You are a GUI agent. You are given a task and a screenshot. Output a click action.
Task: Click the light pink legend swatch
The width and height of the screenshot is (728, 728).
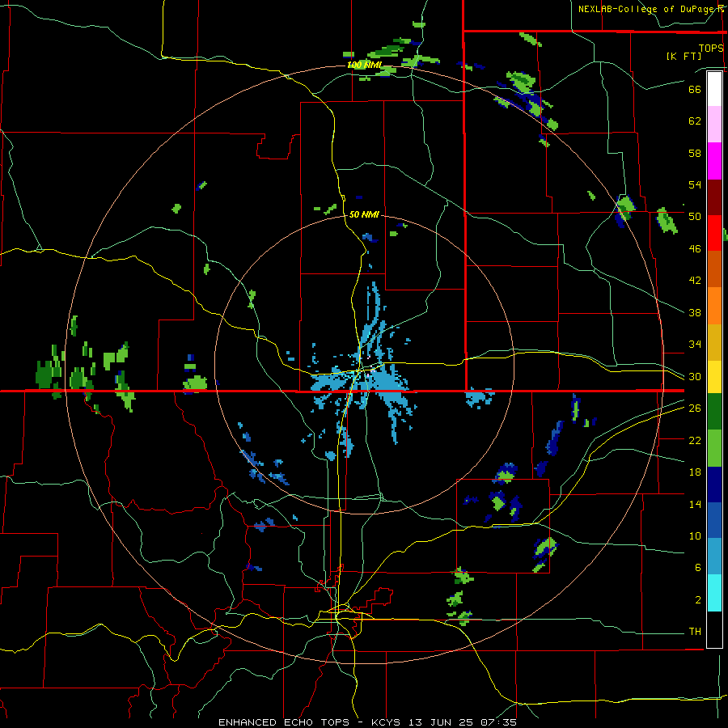pos(714,125)
